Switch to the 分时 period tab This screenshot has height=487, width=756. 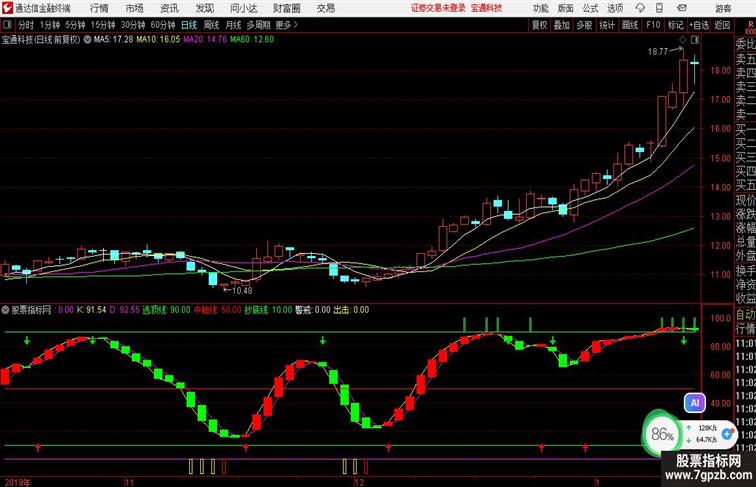tap(26, 25)
